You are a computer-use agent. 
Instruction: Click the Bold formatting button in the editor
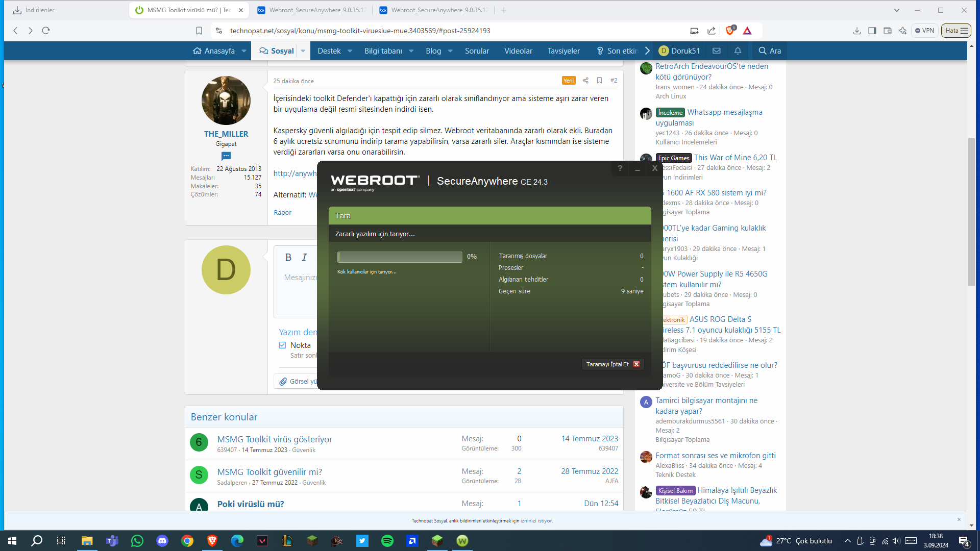(288, 258)
